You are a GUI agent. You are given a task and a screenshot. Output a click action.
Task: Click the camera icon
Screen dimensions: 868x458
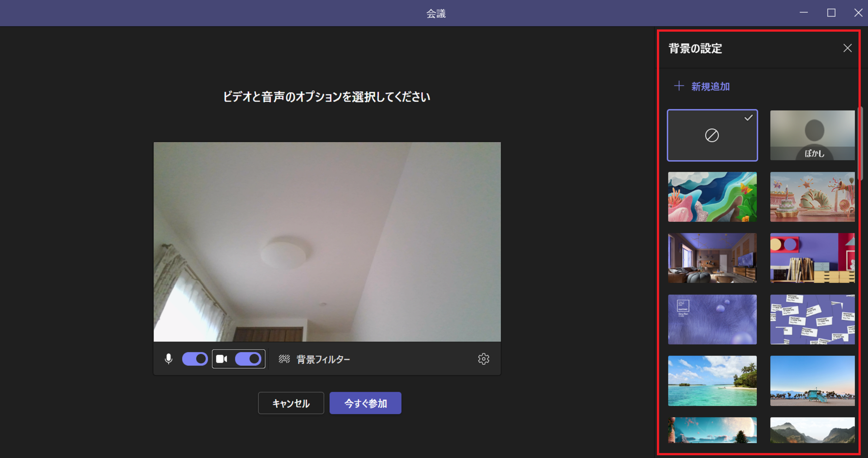pyautogui.click(x=222, y=359)
